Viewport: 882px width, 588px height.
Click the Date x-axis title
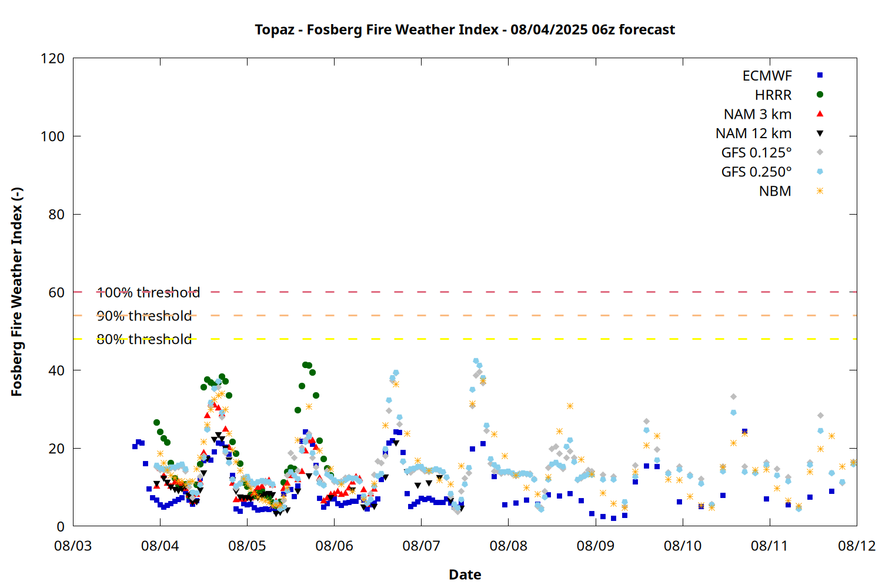pos(465,574)
